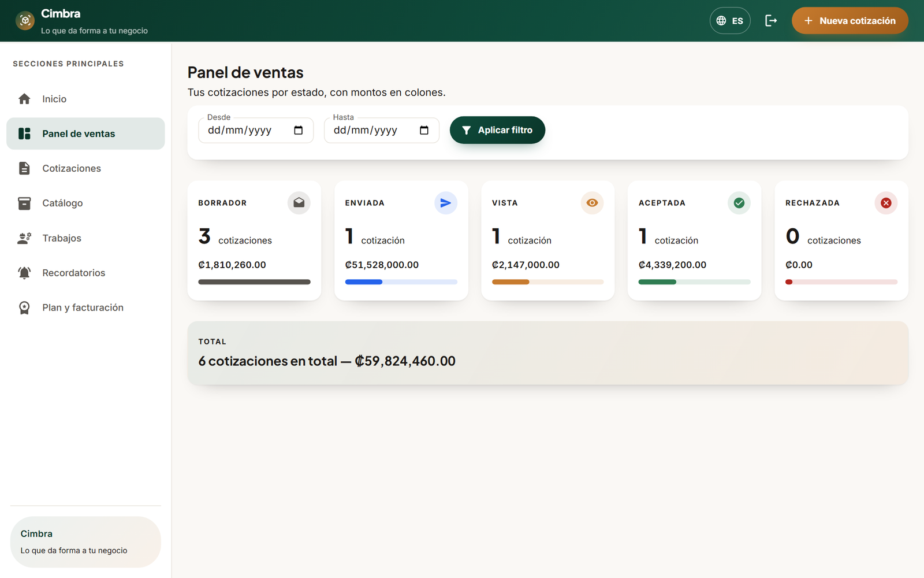Open the Cotizaciones section
Screen dimensions: 924x578
pos(85,168)
